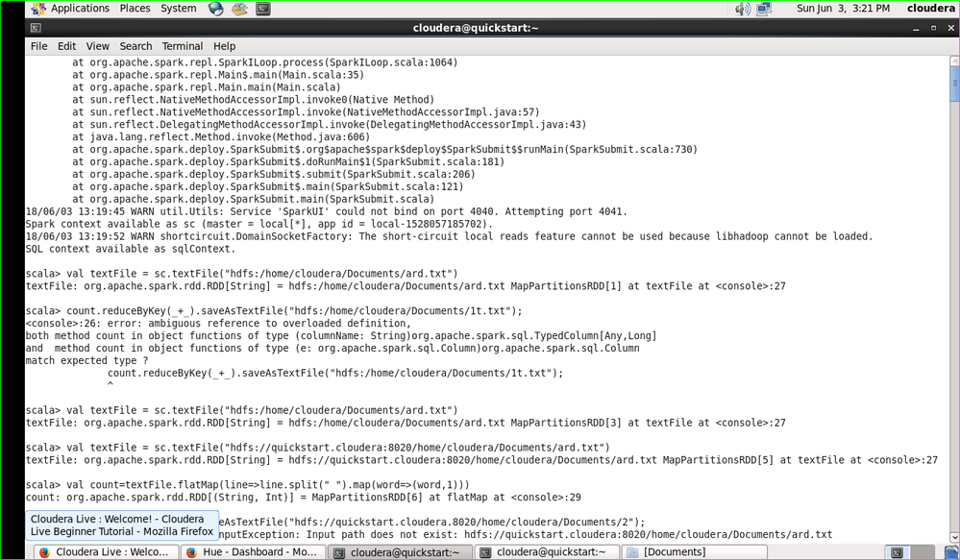Switch to the cloudera@quickstart:~ taskbar button beside [Documents]

pyautogui.click(x=547, y=552)
